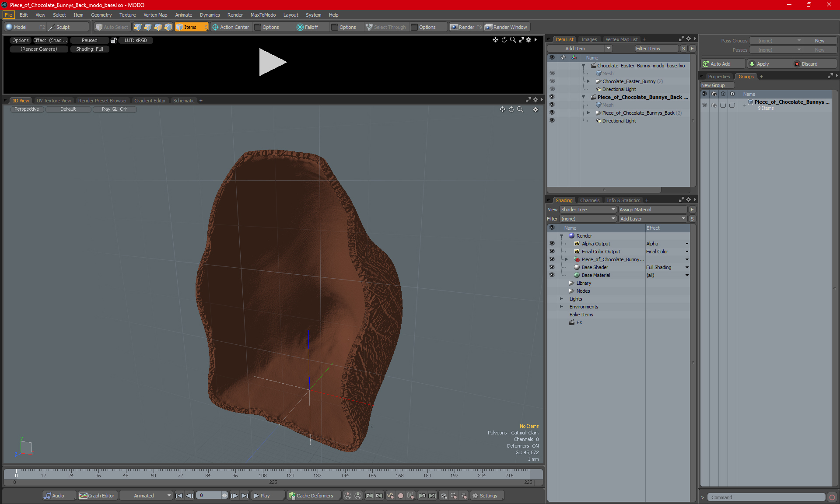
Task: Click 3D view zoom magnifier icon
Action: pyautogui.click(x=520, y=109)
